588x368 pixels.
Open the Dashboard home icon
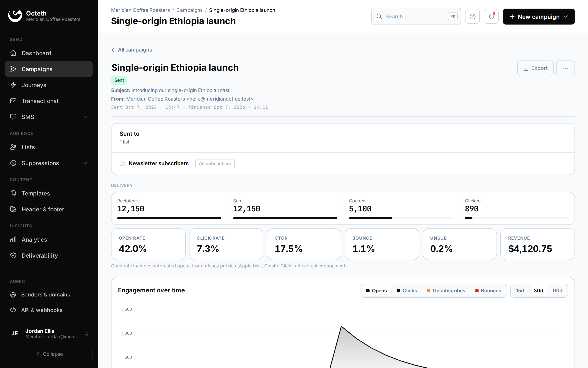coord(13,53)
